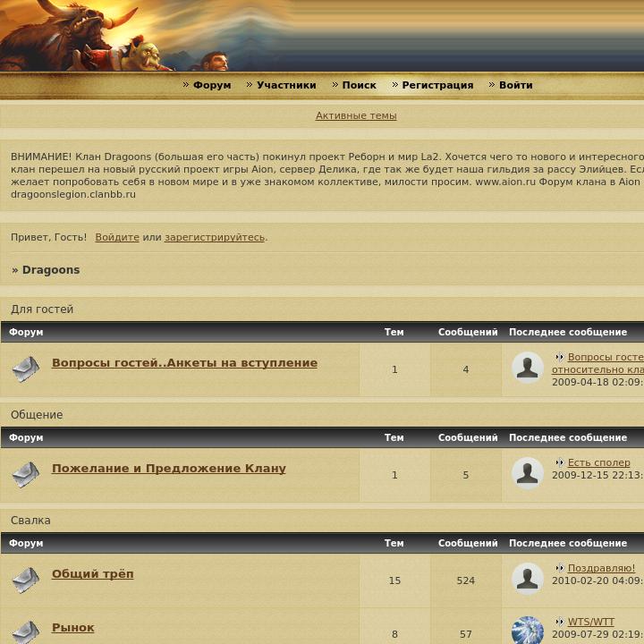Click envelope icon beside Вопросы гостей forum
This screenshot has width=644, height=644.
coord(26,369)
